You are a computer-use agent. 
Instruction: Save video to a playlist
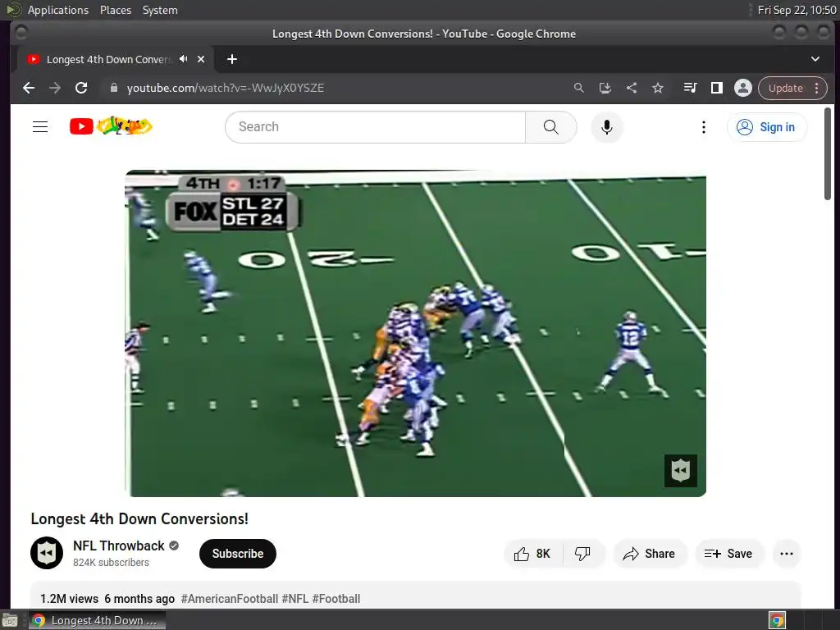pyautogui.click(x=728, y=554)
